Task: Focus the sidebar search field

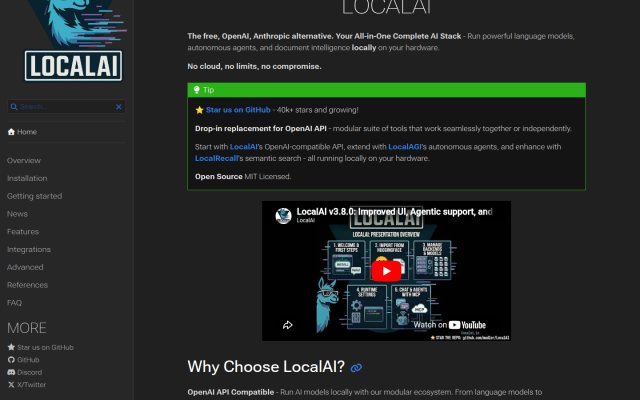Action: (x=66, y=107)
